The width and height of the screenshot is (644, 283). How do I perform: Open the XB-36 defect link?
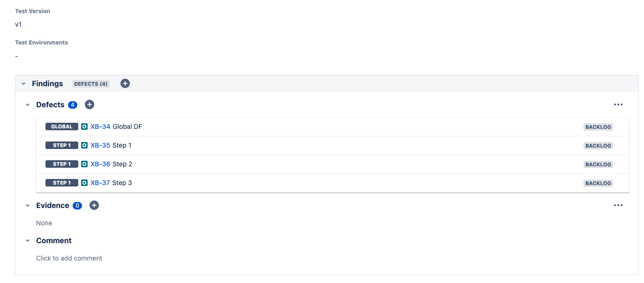coord(100,164)
